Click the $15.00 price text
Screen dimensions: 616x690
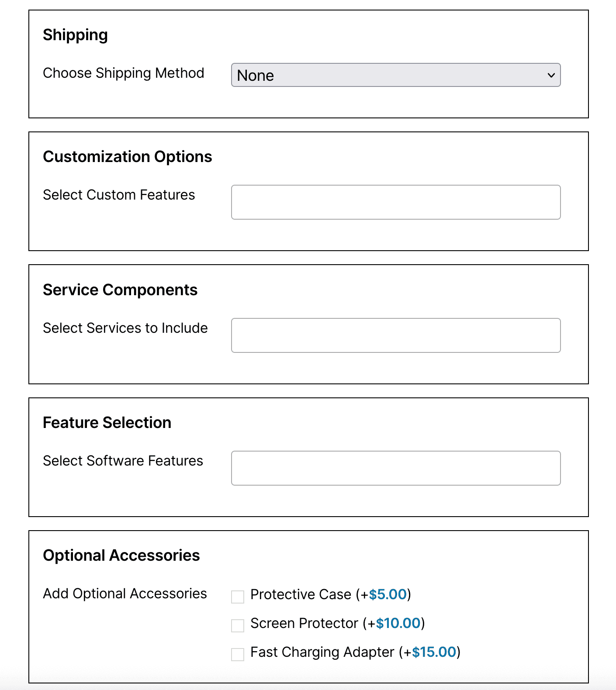coord(434,652)
